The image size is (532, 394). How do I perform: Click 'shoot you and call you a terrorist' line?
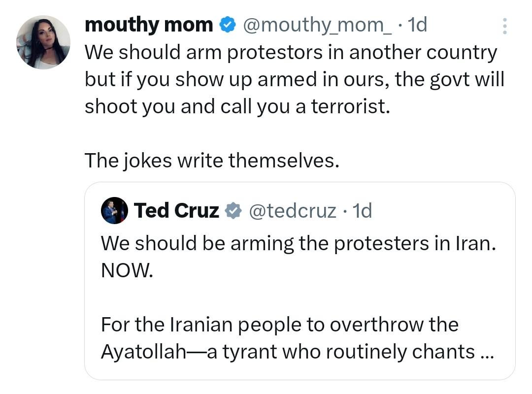[x=237, y=107]
